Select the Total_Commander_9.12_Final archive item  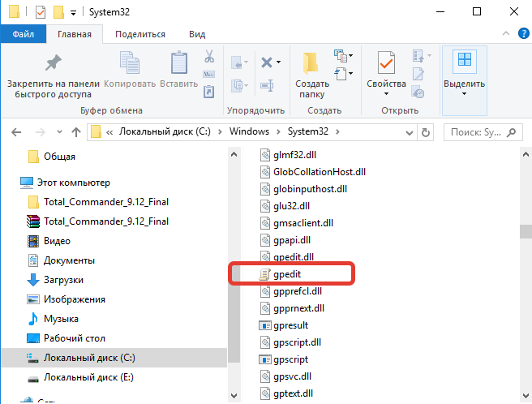(x=98, y=221)
